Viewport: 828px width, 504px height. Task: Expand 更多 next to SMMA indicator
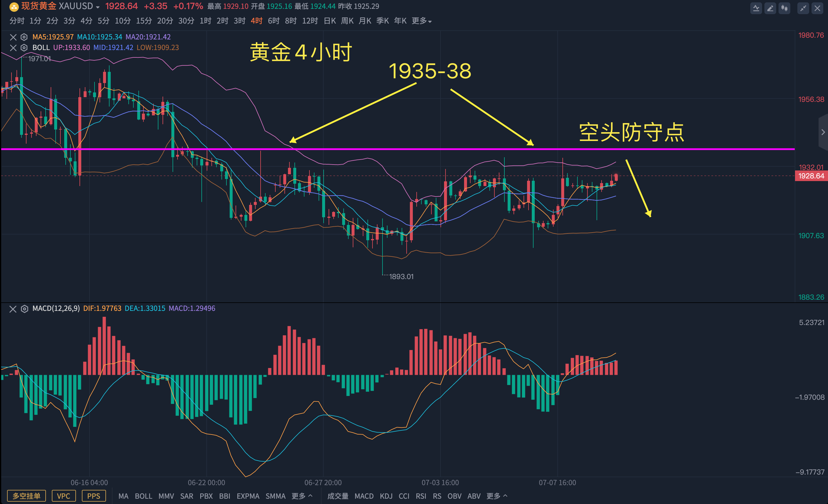[x=302, y=496]
